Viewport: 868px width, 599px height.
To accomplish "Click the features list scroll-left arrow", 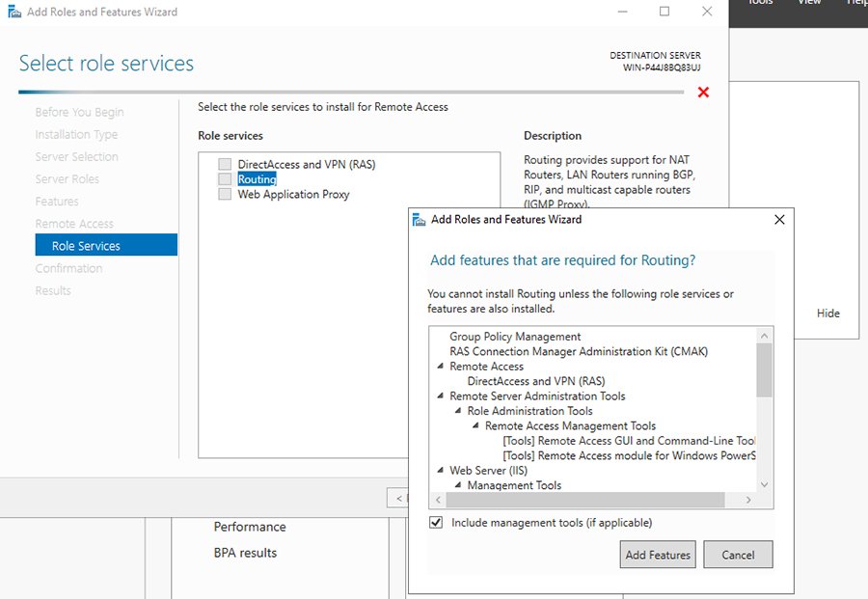I will click(439, 500).
